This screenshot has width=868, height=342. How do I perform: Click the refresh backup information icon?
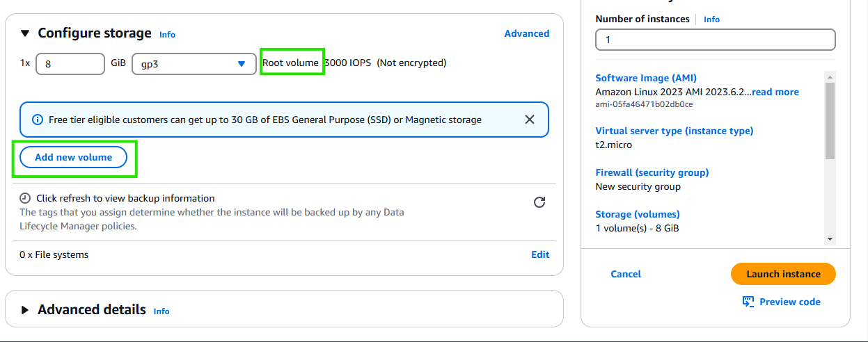click(539, 202)
